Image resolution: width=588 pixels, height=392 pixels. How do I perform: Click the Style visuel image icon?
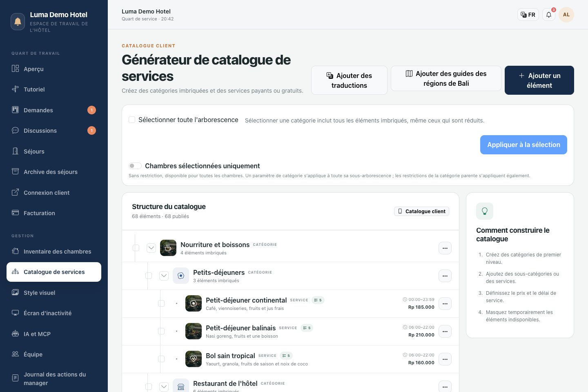(15, 292)
